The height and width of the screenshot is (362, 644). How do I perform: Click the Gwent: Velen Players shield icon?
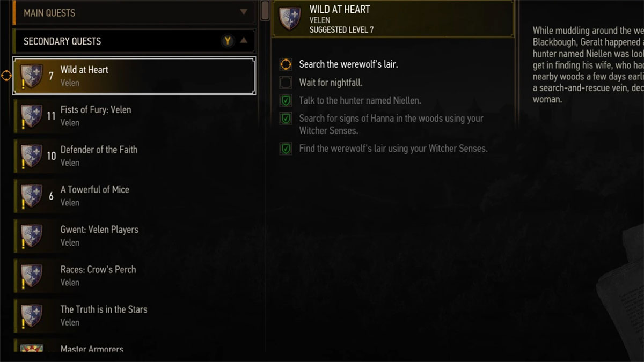coord(31,236)
